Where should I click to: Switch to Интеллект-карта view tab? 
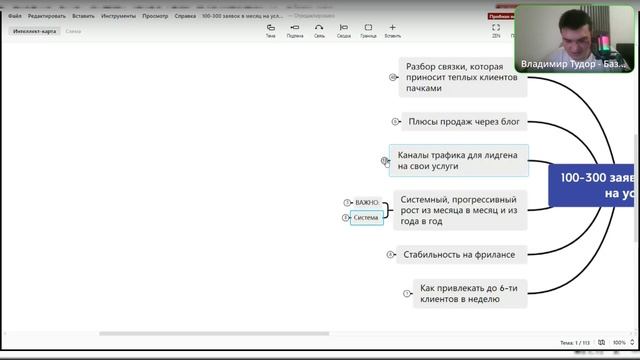tap(35, 31)
